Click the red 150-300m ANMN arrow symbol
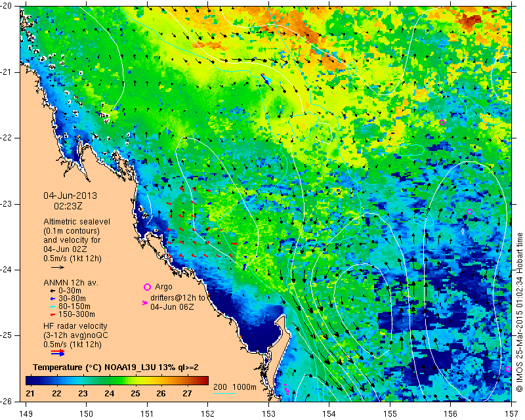Image resolution: width=525 pixels, height=420 pixels. click(52, 314)
